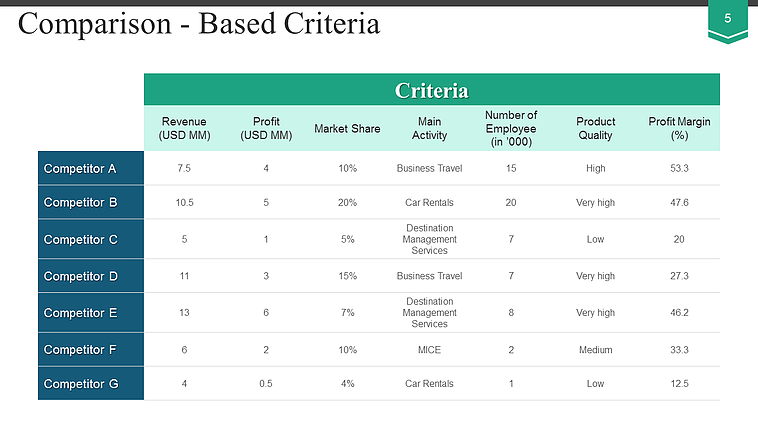758x426 pixels.
Task: Click the Competitor A row label
Action: 91,168
